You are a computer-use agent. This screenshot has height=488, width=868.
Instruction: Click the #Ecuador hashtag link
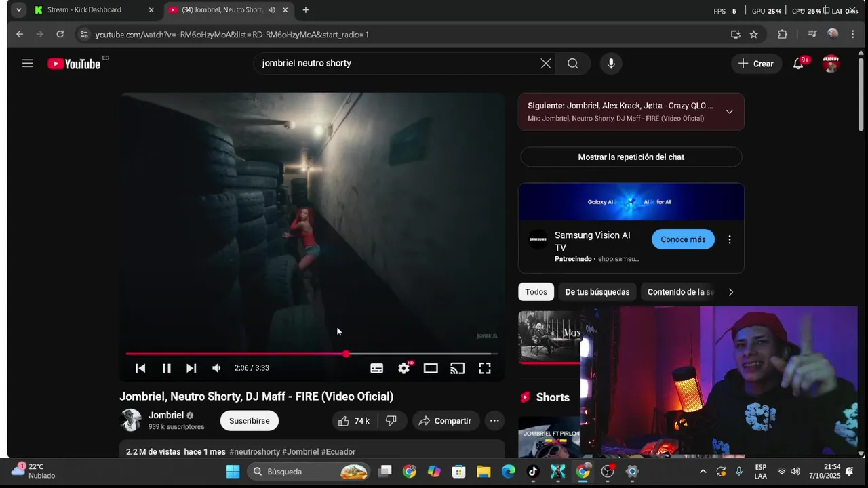pos(338,452)
